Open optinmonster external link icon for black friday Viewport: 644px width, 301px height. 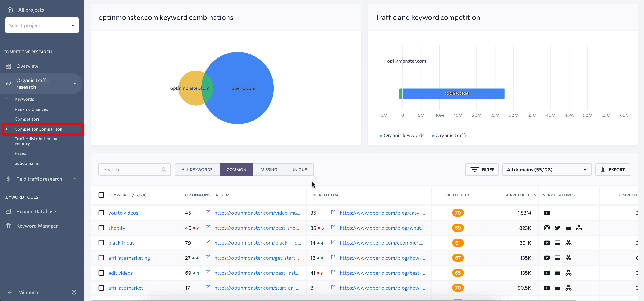pyautogui.click(x=208, y=242)
